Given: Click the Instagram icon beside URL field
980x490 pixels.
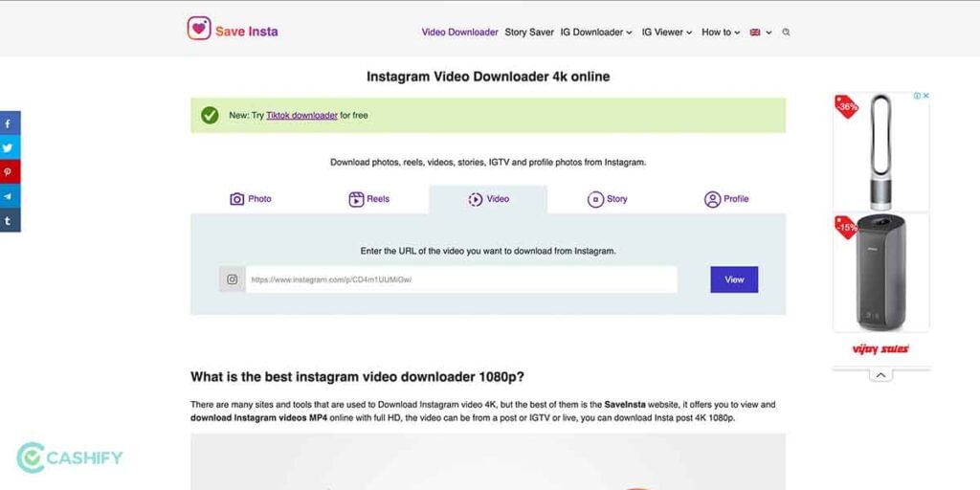Looking at the screenshot, I should (232, 279).
